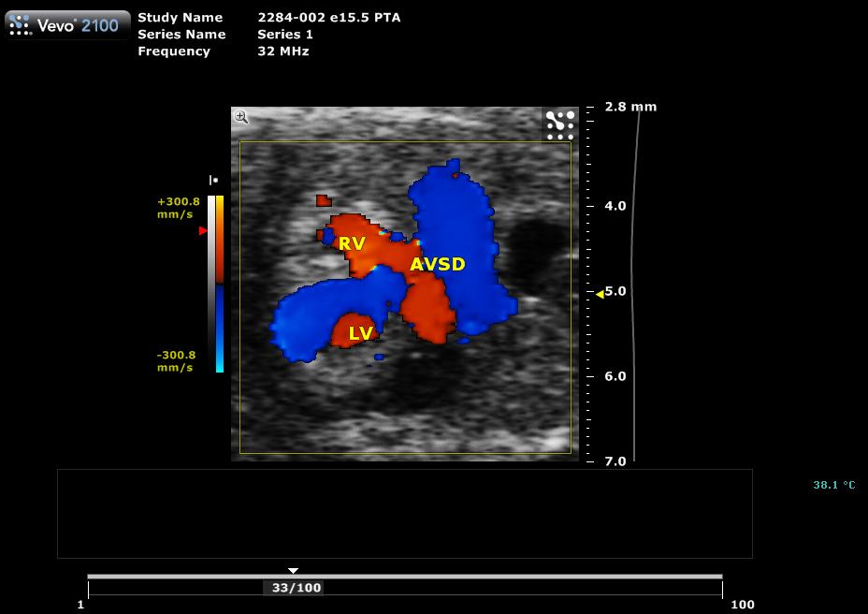Click the cine loop frame slider bar

(x=405, y=577)
